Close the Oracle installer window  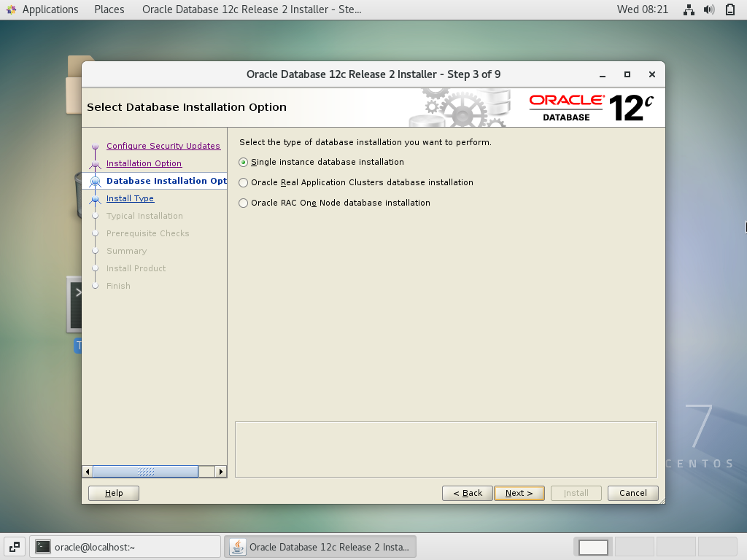[x=652, y=75]
